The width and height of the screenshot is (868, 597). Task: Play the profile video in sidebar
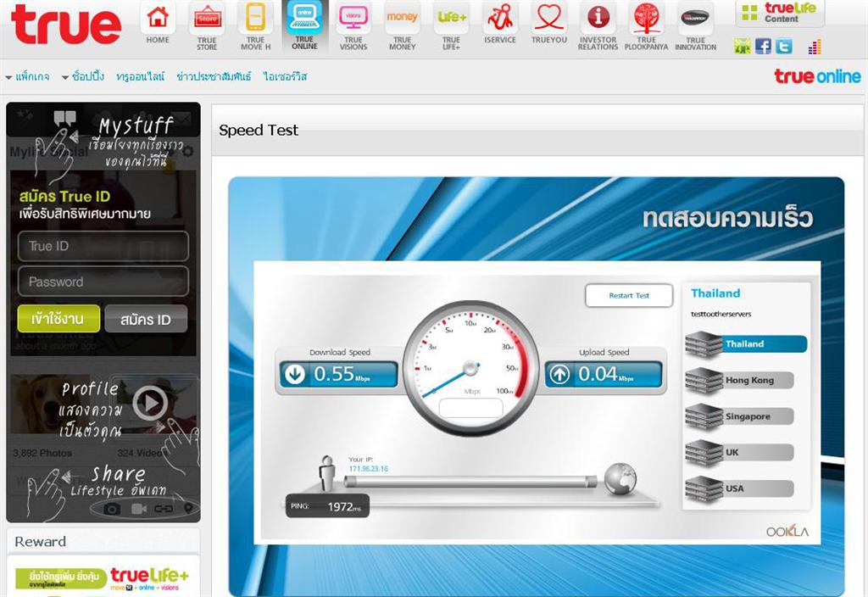click(x=149, y=402)
